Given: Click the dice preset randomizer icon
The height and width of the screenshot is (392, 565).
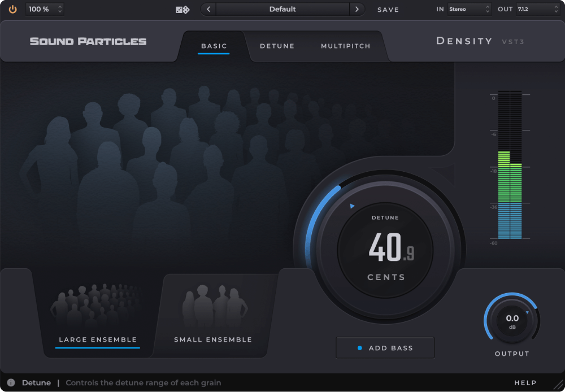Looking at the screenshot, I should pos(182,9).
